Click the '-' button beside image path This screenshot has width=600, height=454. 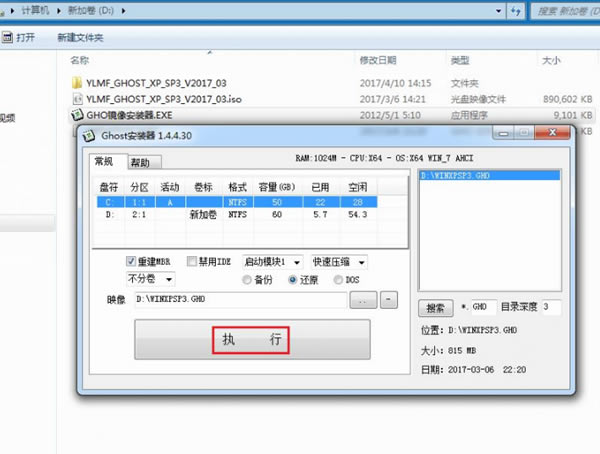click(389, 300)
